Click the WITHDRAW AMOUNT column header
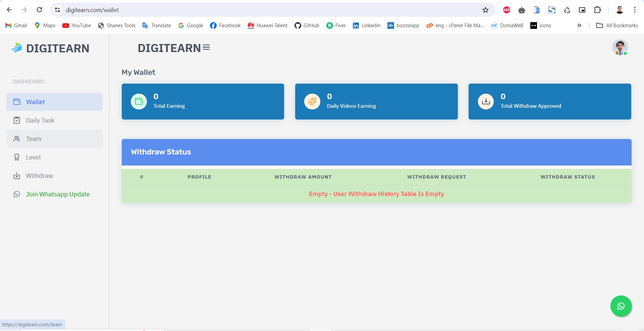Screen dimensions: 644x331 (x=303, y=177)
